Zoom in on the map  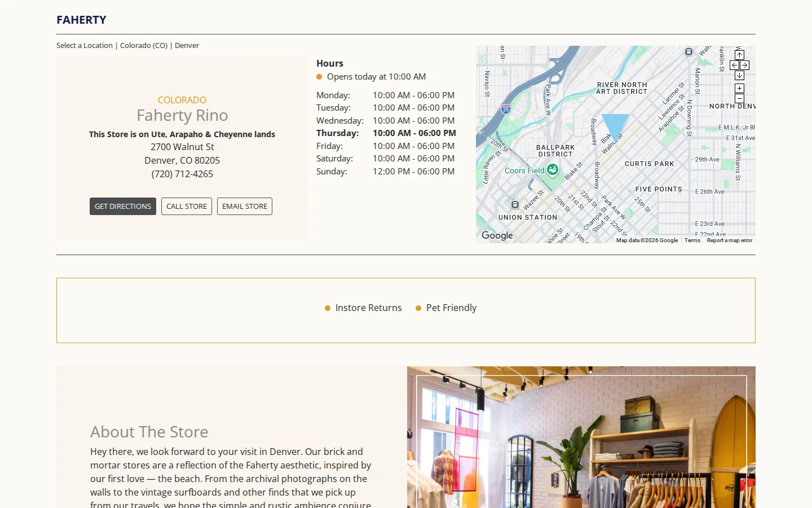[x=739, y=89]
